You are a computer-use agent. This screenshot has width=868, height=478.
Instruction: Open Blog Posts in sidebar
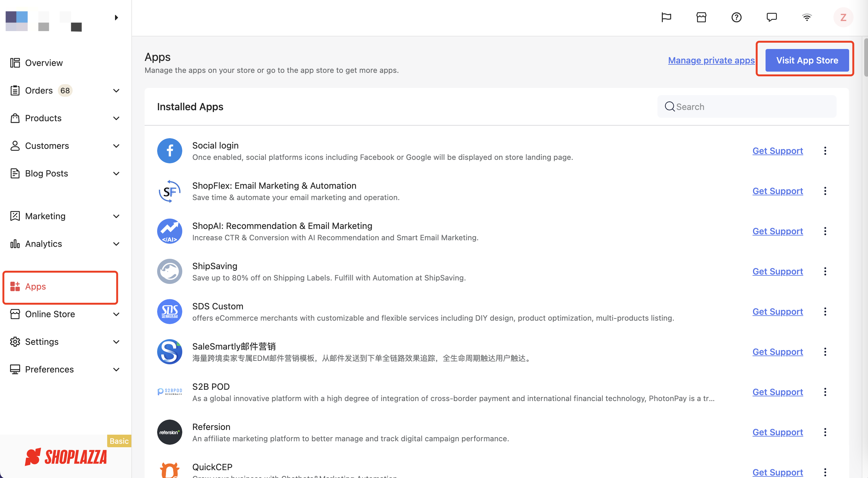click(39, 173)
